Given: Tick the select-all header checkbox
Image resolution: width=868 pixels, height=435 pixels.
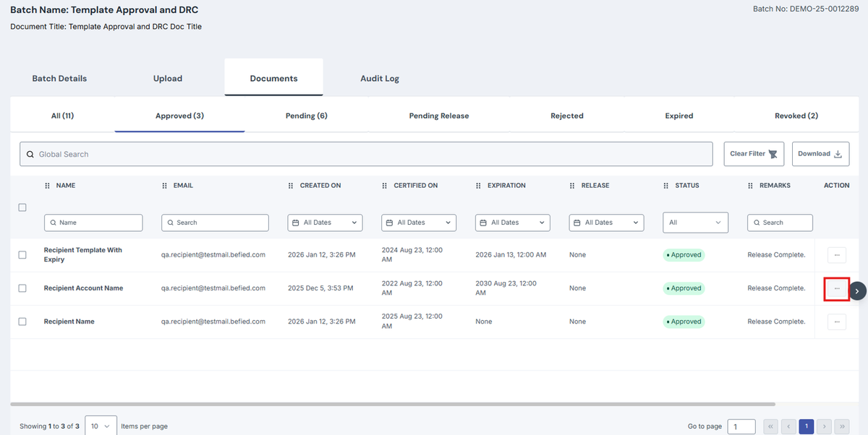Looking at the screenshot, I should pyautogui.click(x=22, y=207).
